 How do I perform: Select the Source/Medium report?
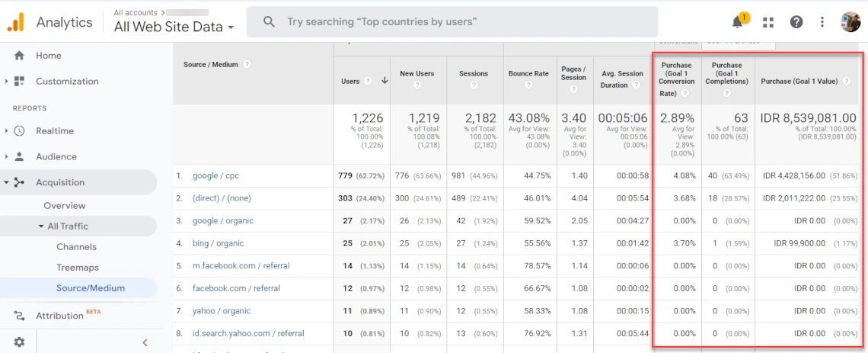coord(91,288)
